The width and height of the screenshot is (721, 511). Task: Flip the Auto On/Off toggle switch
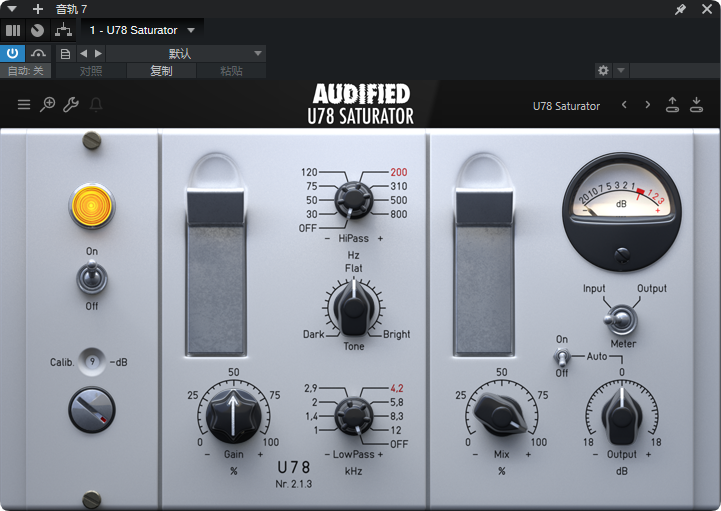pos(562,356)
